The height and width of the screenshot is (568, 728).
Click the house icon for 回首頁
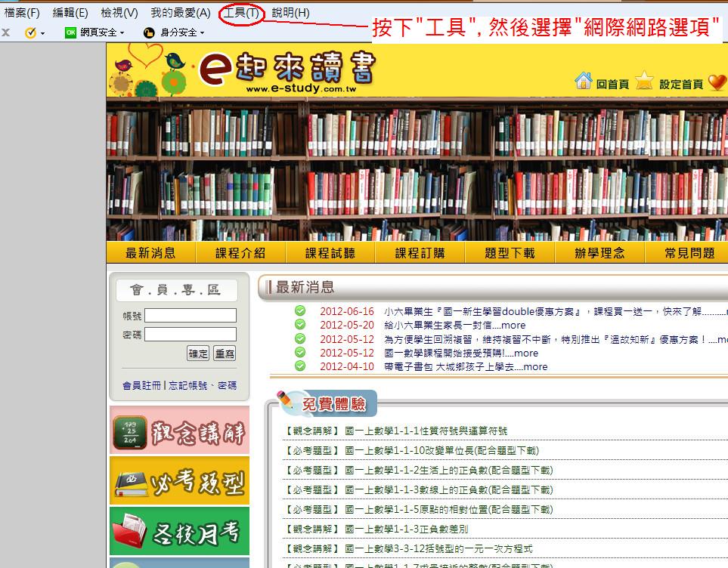[x=583, y=81]
